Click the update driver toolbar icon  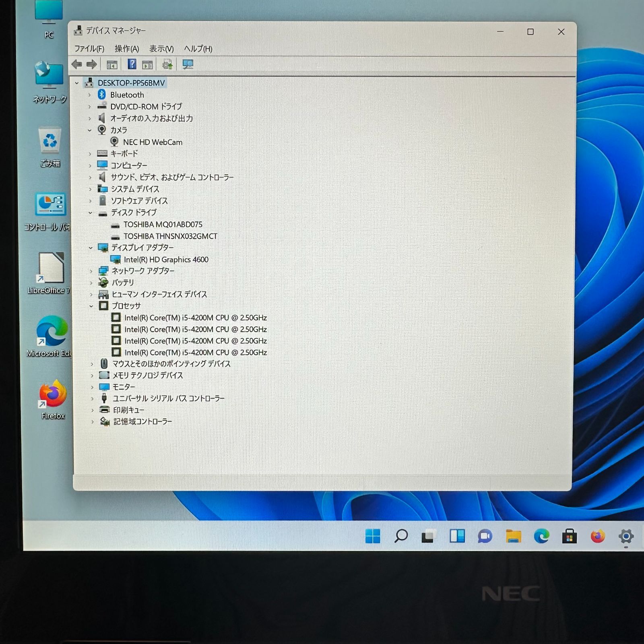click(167, 64)
